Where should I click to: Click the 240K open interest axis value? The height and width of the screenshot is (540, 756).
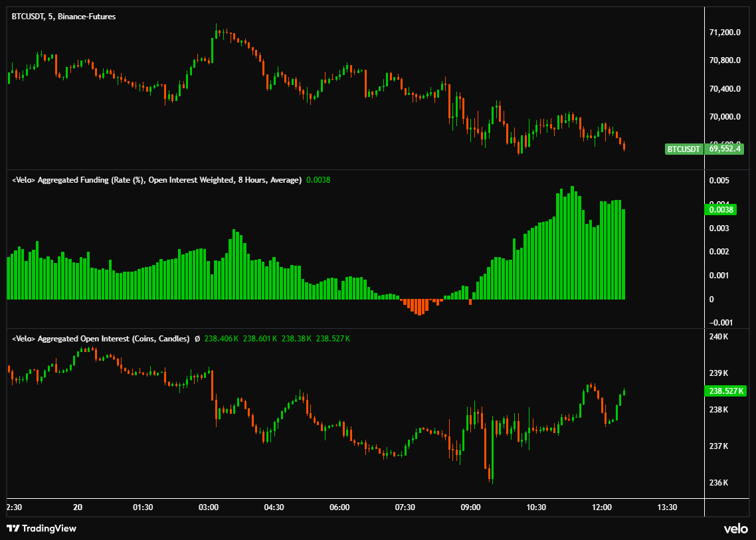(718, 337)
